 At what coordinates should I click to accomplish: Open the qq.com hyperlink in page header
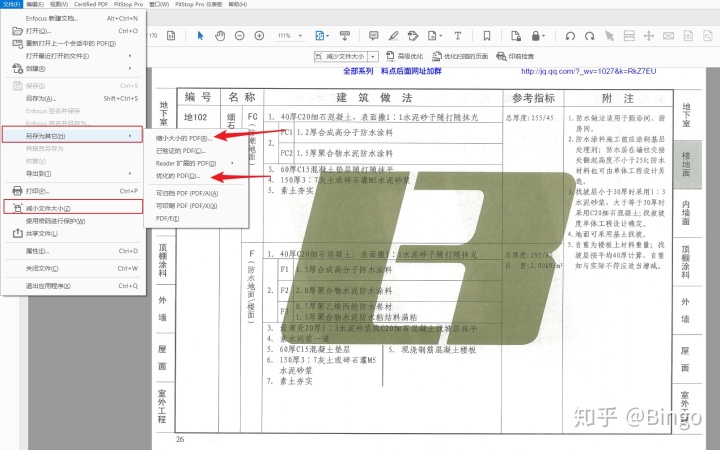[x=588, y=71]
